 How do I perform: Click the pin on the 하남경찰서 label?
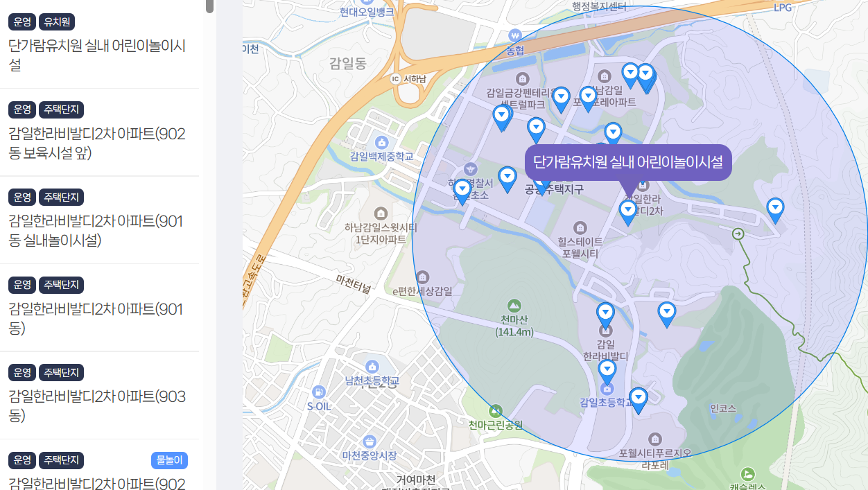coord(462,192)
